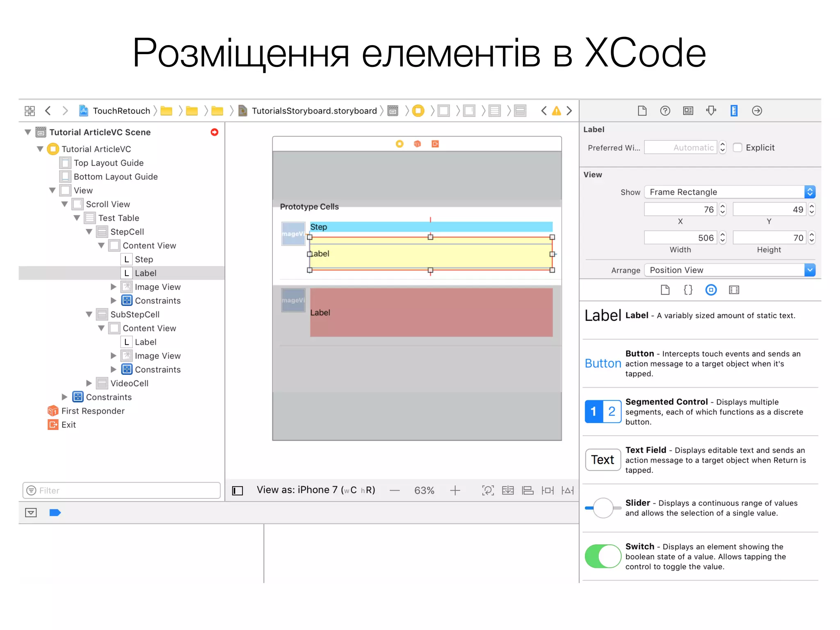Collapse the Test Table disclosure triangle
840x630 pixels.
77,218
